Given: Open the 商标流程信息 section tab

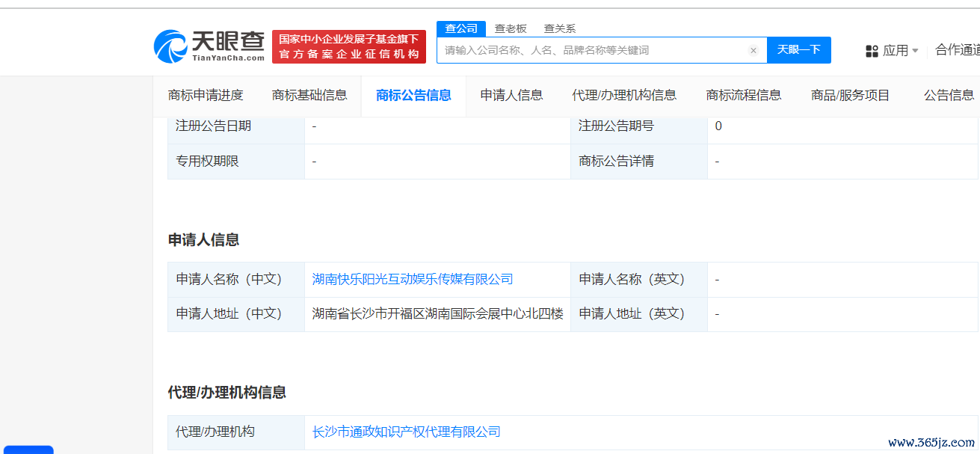Looking at the screenshot, I should tap(744, 95).
